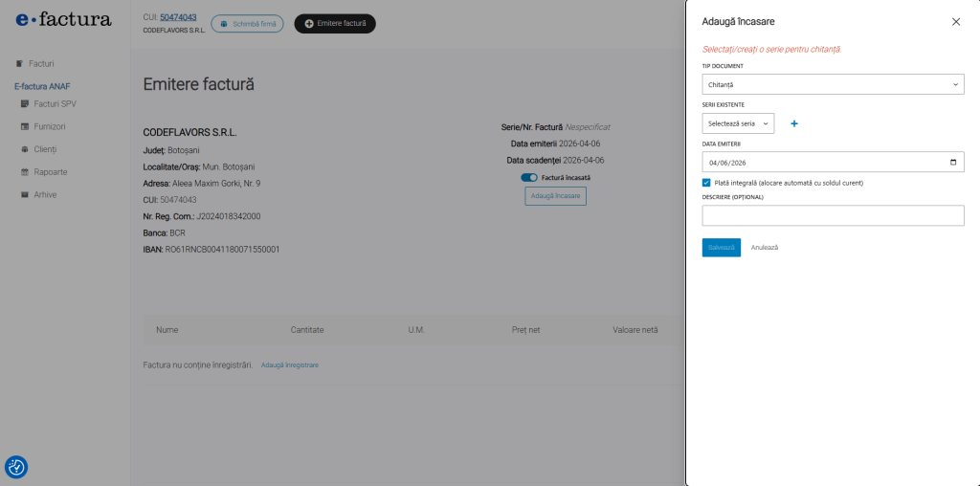Click plus icon inside Emitere factură button
Image resolution: width=980 pixels, height=486 pixels.
coord(309,24)
